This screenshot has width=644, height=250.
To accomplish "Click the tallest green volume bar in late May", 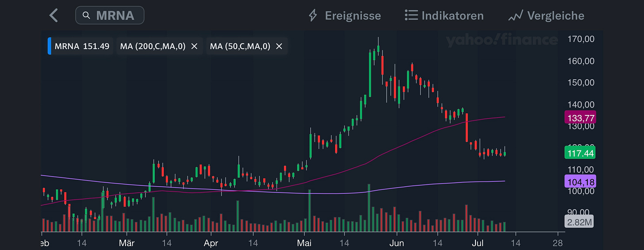I will coord(369,208).
